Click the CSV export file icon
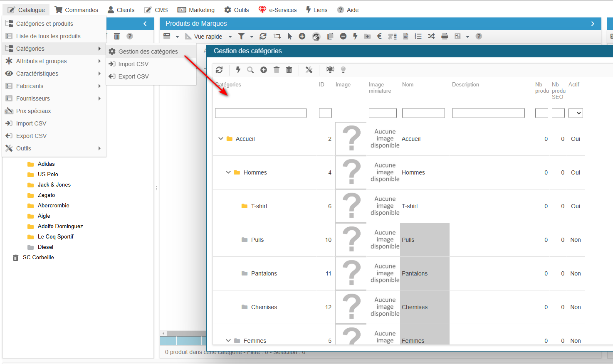Screen dimensions: 613x364 tap(405, 36)
